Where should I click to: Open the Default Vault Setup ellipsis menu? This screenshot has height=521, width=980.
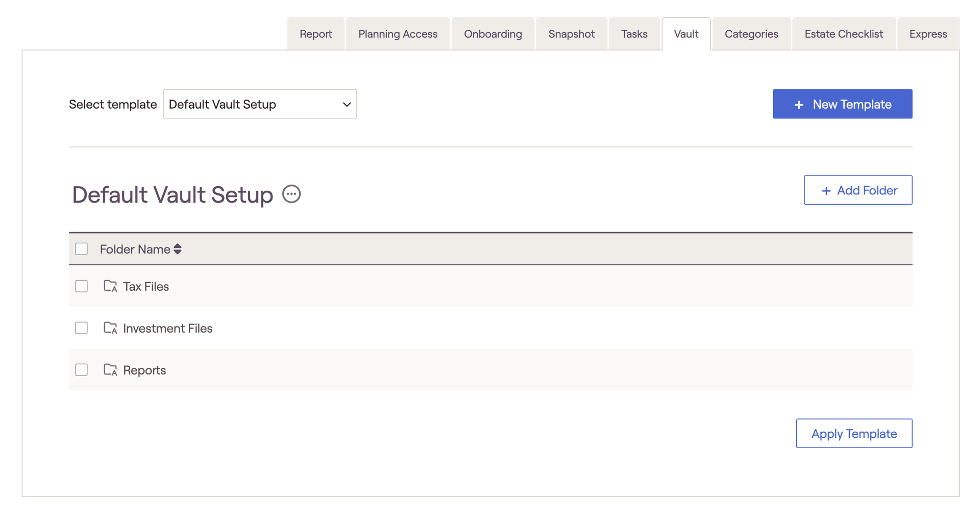pyautogui.click(x=291, y=194)
